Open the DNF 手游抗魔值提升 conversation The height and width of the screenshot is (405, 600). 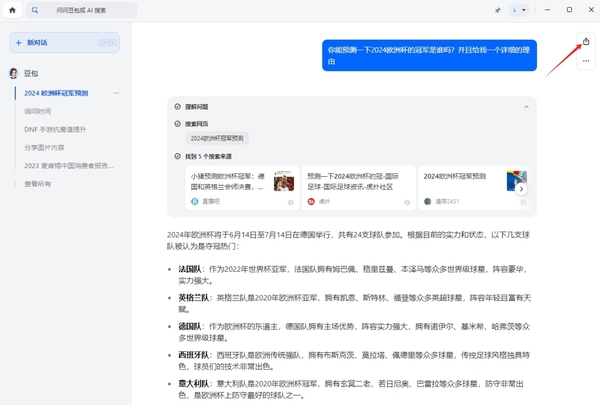point(55,129)
